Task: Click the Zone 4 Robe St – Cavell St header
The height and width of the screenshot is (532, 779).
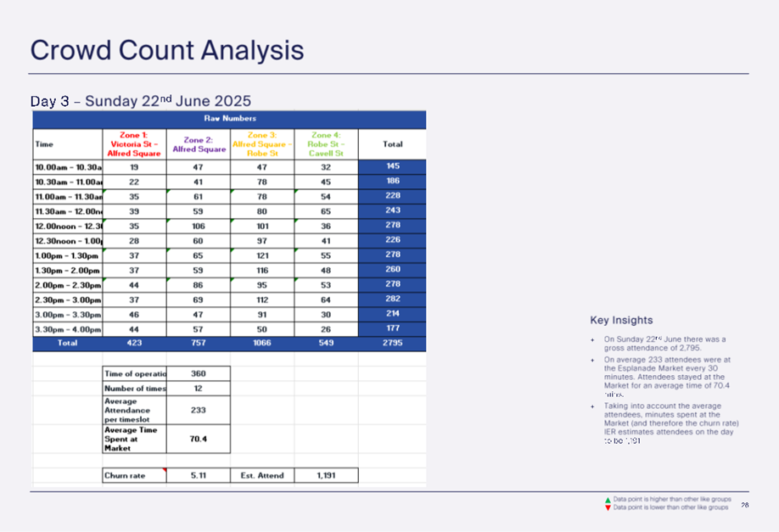Action: (326, 144)
